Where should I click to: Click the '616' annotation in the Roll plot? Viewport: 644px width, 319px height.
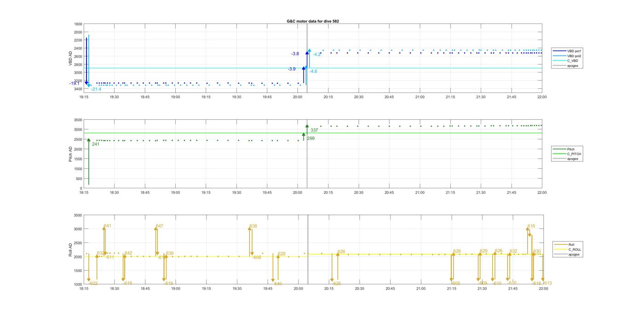(531, 226)
